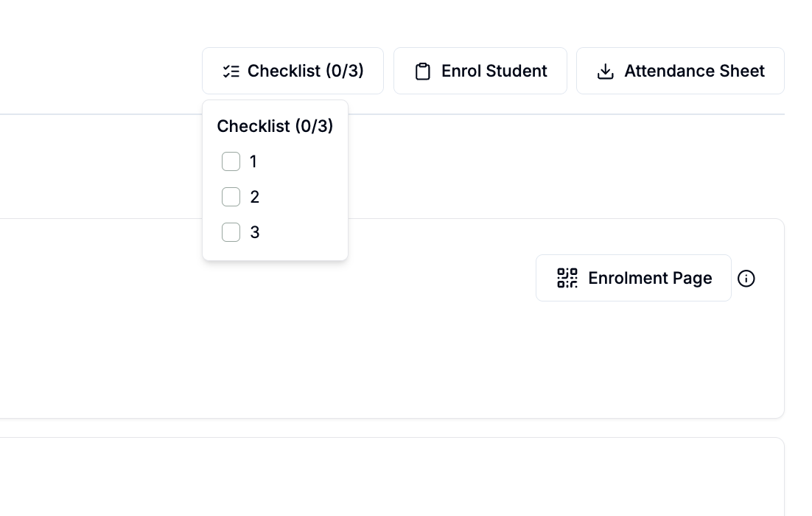This screenshot has width=812, height=516.
Task: Select the label text of checklist item 1
Action: (253, 161)
